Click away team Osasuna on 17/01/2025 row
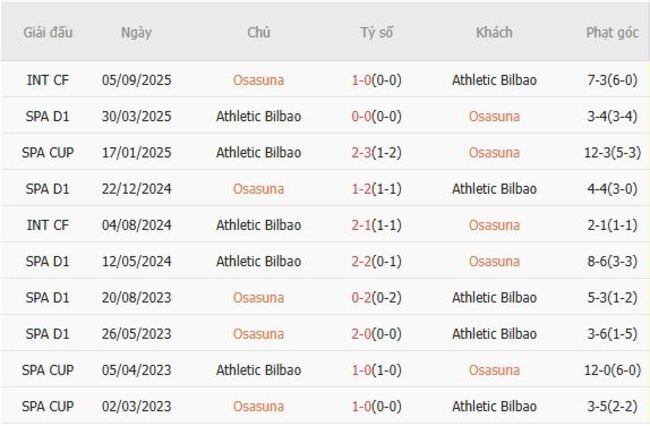Viewport: 650px width, 426px height. pos(494,153)
